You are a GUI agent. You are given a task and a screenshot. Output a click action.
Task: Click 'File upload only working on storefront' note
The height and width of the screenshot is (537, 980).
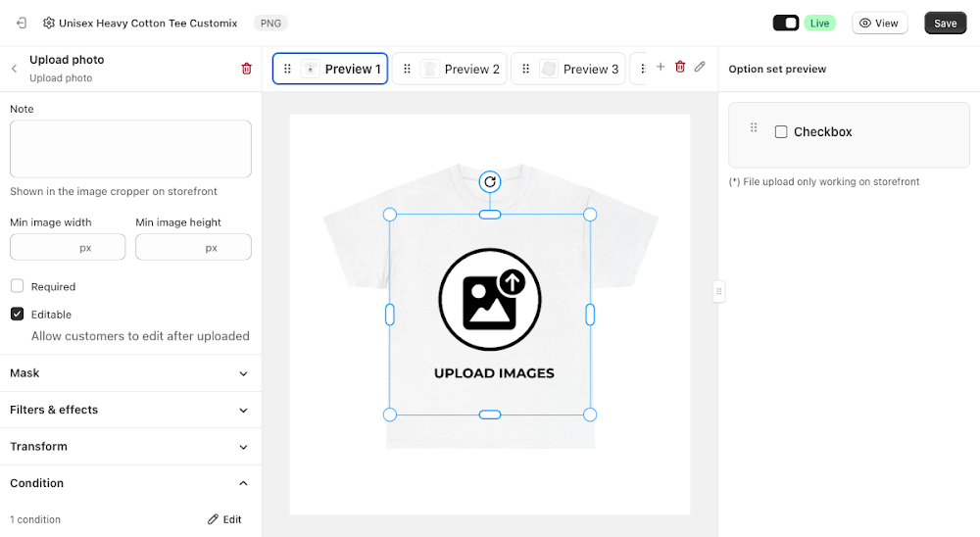pos(824,182)
